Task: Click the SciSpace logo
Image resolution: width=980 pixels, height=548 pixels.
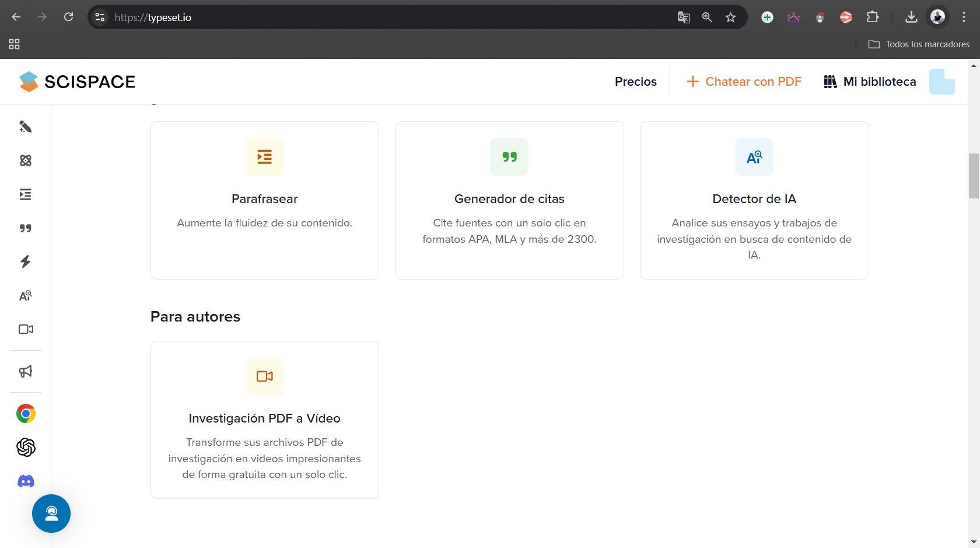Action: (x=77, y=82)
